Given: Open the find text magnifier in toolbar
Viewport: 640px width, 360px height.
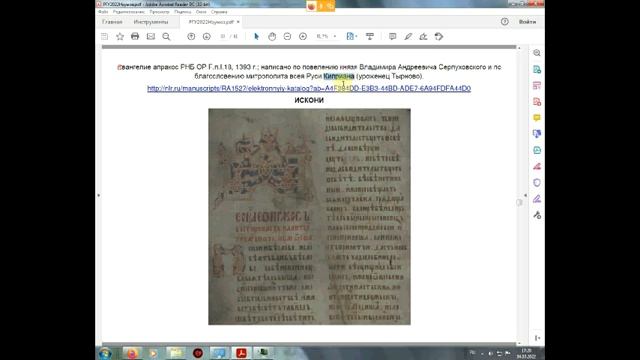Looking at the screenshot, I should [166, 37].
